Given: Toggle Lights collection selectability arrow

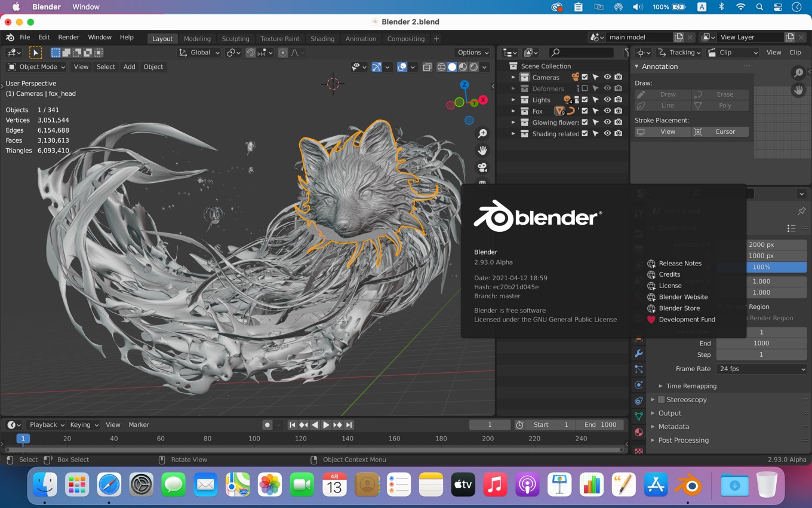Looking at the screenshot, I should click(596, 100).
